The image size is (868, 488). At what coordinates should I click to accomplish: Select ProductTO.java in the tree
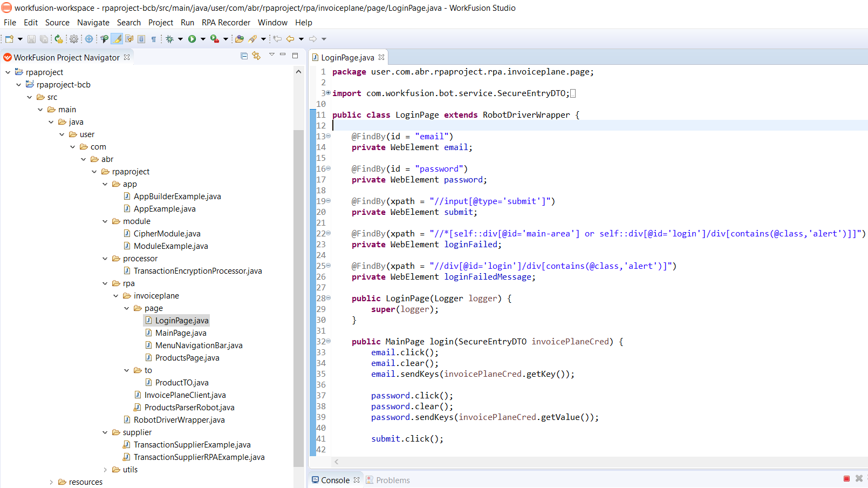point(182,383)
